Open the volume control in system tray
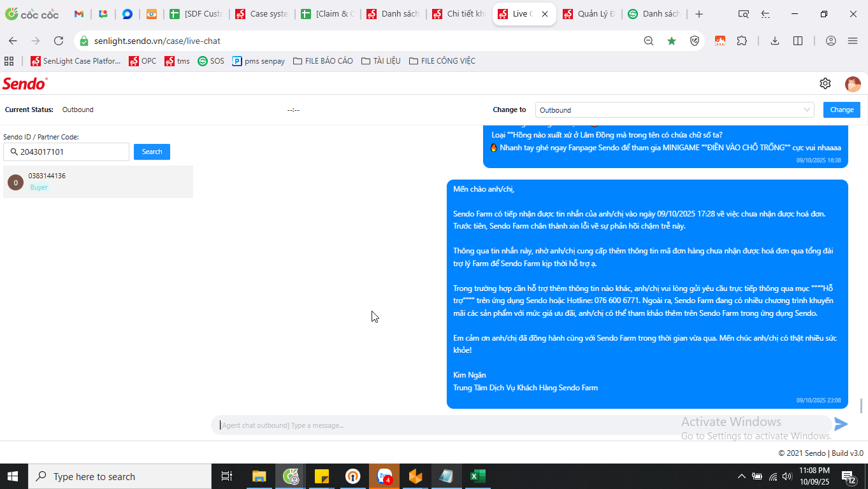 pos(787,476)
